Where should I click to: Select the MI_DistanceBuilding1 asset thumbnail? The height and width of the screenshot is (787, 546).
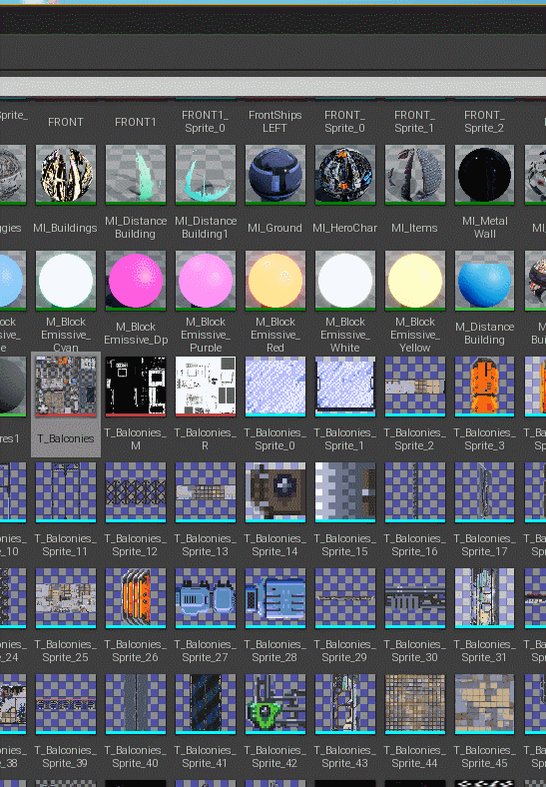pos(205,175)
